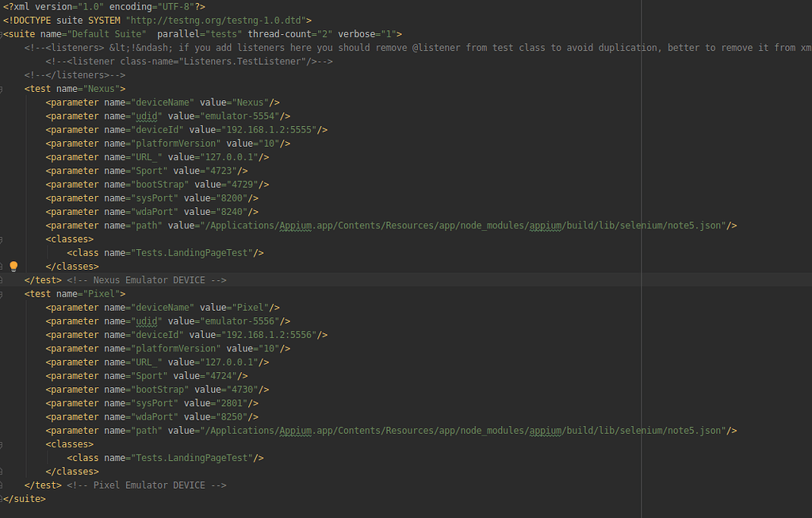Collapse the suite element fold marker
Screen dimensions: 812x518
tap(2, 34)
